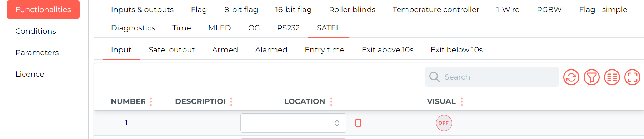
Task: Open the Licence page link
Action: tap(30, 74)
